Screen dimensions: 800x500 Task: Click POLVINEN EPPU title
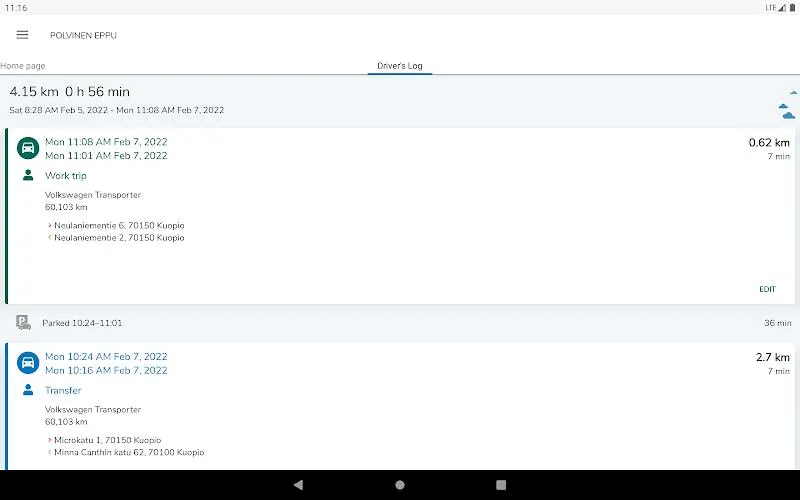coord(83,35)
